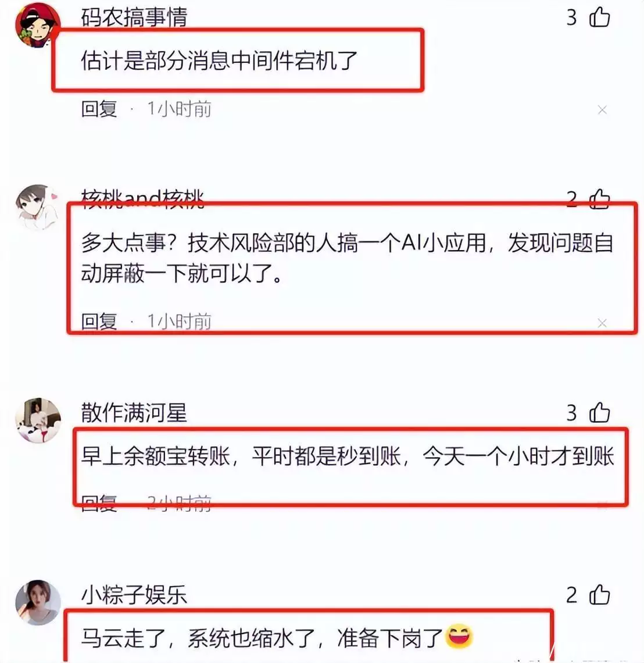Open the 小粽子娱乐 profile avatar
The height and width of the screenshot is (663, 644).
coord(38,603)
